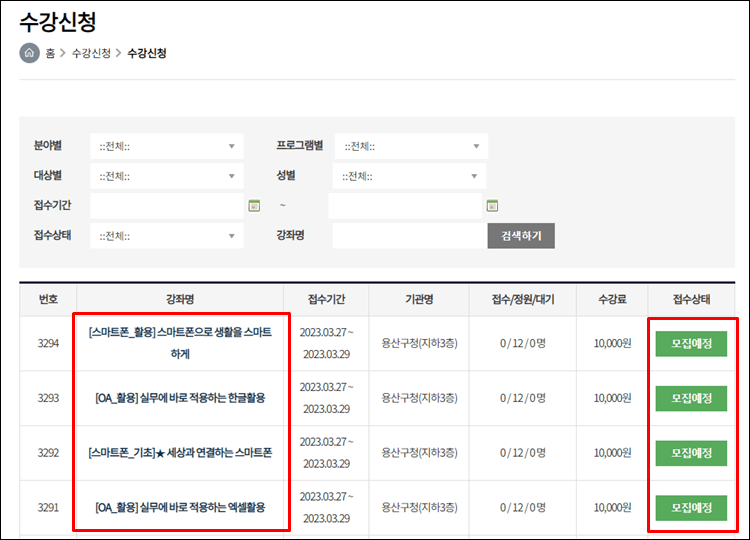Screen dimensions: 750x540
Task: Open the 대상별 dropdown
Action: tap(166, 176)
